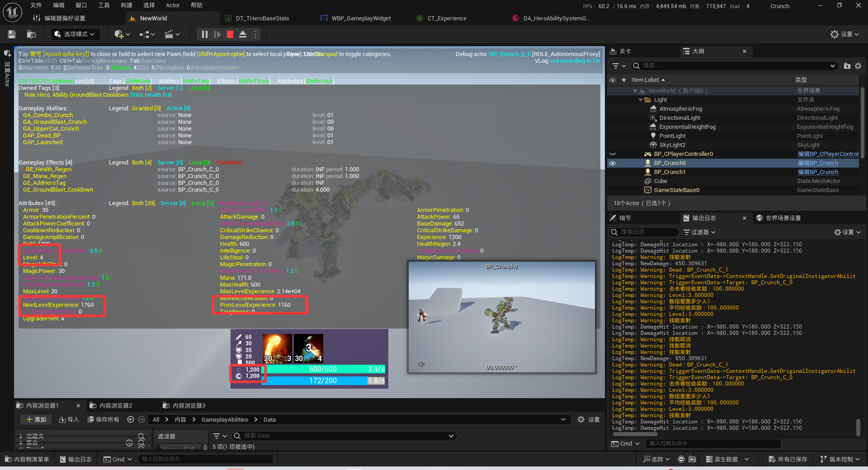Open 编辑BP_Crunch link on BP_Crunch1 row
The height and width of the screenshot is (470, 868).
818,172
